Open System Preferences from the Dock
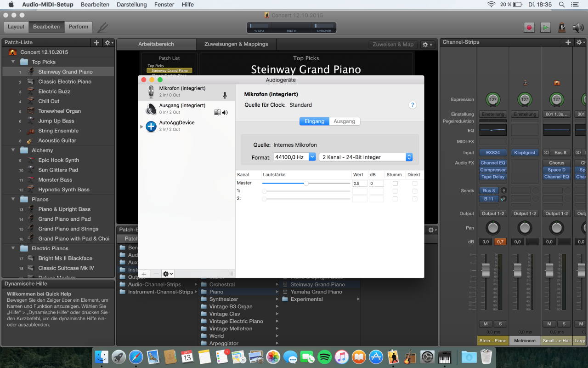The image size is (588, 368). (427, 357)
